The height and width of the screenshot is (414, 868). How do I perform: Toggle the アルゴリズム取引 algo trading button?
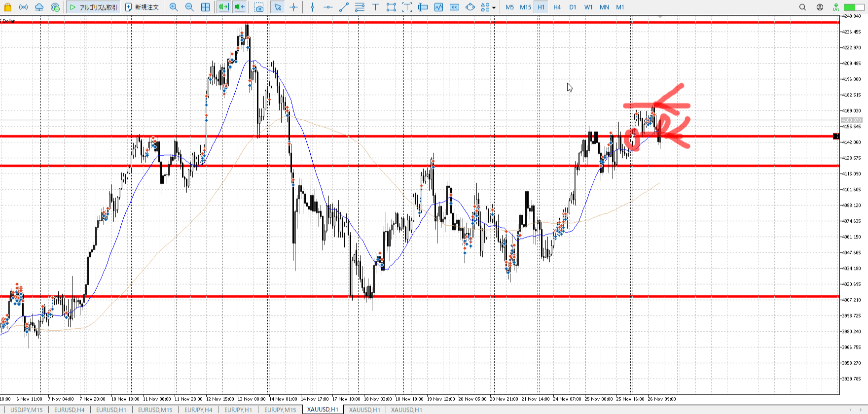pyautogui.click(x=93, y=7)
